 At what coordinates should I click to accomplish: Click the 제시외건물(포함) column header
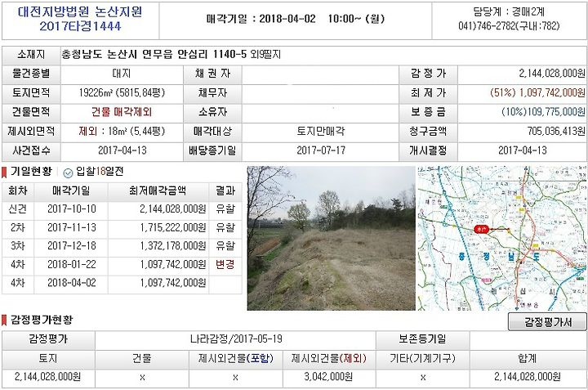[236, 358]
